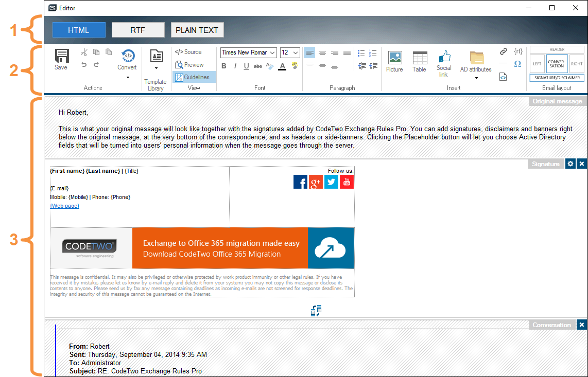This screenshot has height=377, width=588.
Task: Open the Preview view
Action: pos(189,65)
